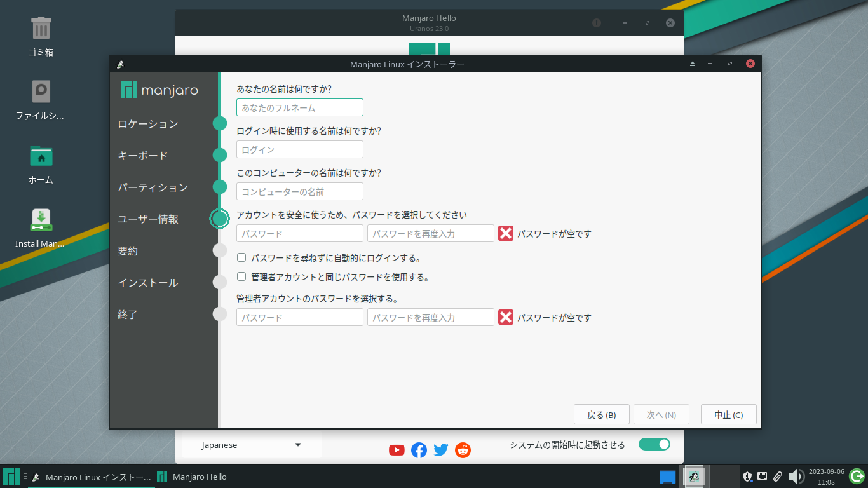Click the ログイン login name field
The image size is (868, 488).
coord(300,149)
